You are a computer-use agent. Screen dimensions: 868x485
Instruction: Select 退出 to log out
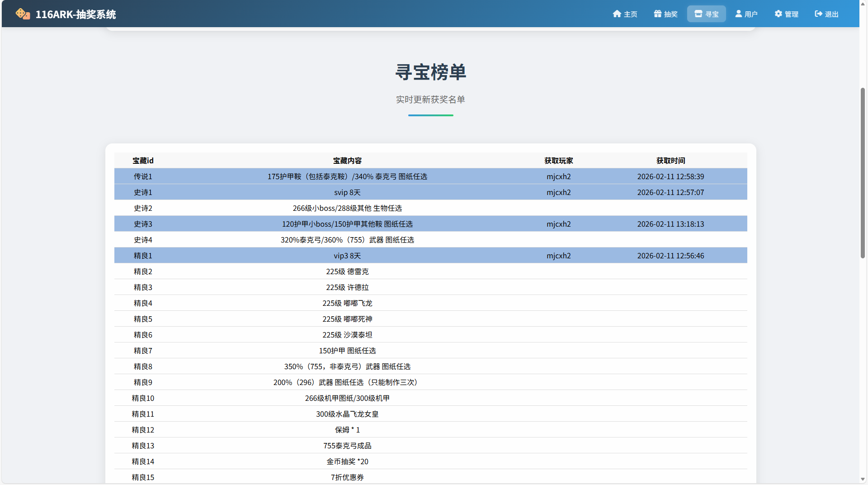(831, 14)
